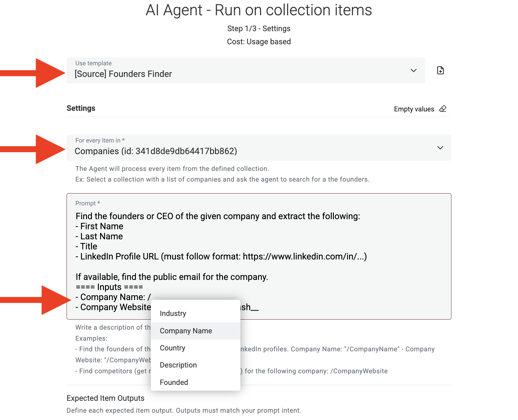The image size is (518, 420).
Task: Click the "- First Name" line in prompt
Action: pyautogui.click(x=100, y=226)
